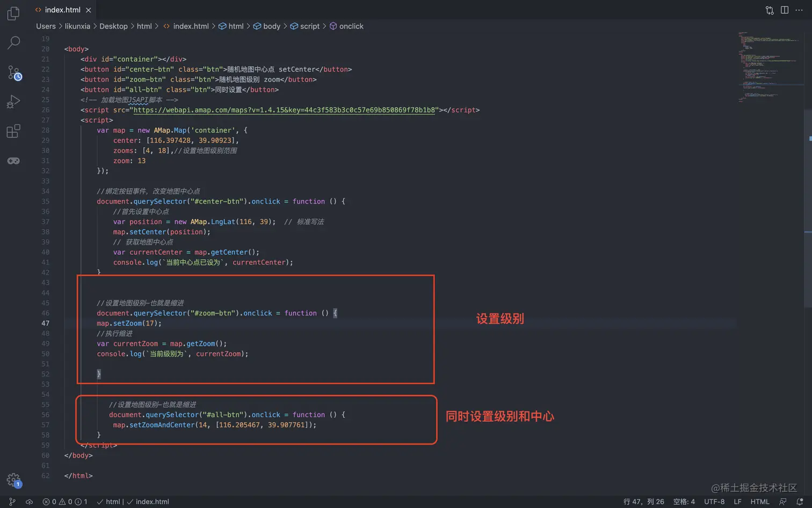This screenshot has width=812, height=508.
Task: Click line number 57 in the gutter
Action: coord(45,425)
